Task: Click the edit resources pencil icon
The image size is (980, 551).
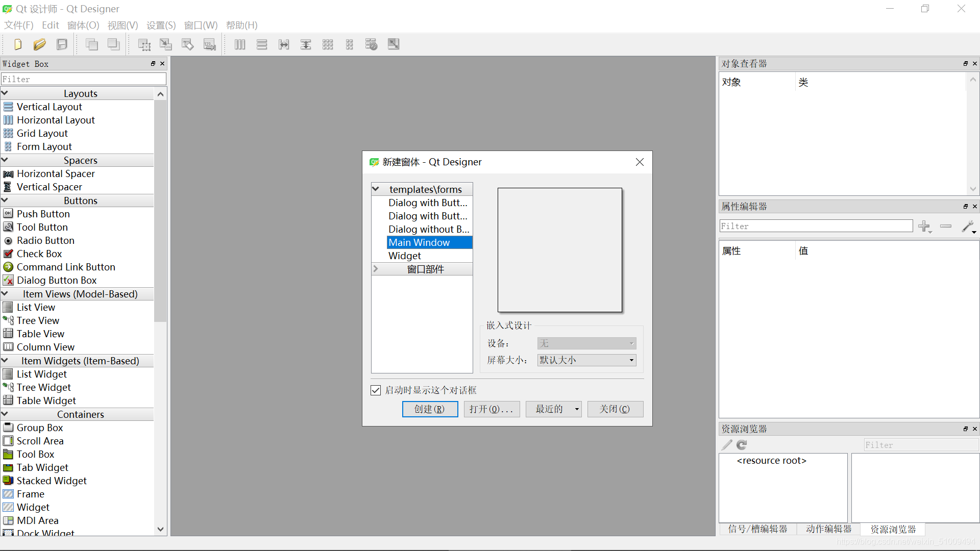Action: click(x=727, y=445)
